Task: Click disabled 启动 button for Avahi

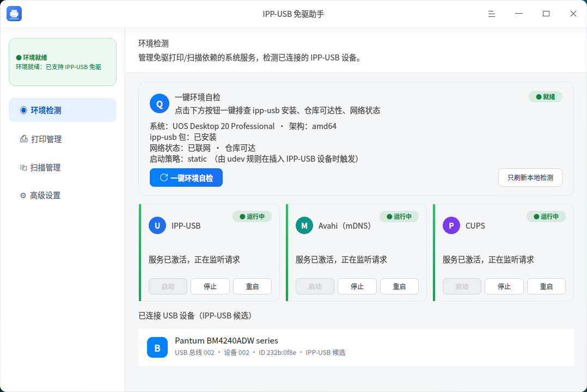Action: (x=315, y=286)
